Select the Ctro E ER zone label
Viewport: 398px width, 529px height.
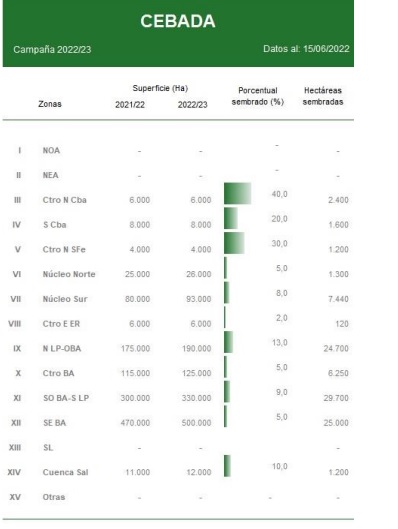click(x=61, y=324)
